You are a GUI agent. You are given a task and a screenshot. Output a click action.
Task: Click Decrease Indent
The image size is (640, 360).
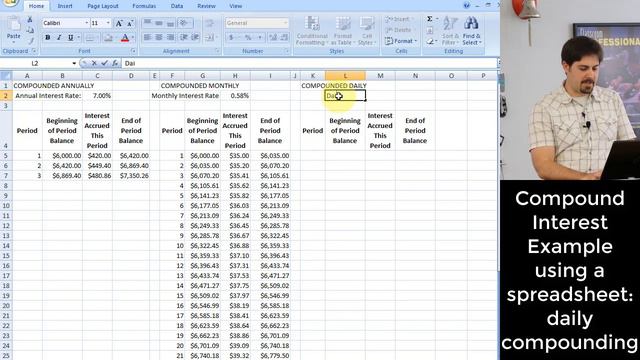tap(184, 38)
